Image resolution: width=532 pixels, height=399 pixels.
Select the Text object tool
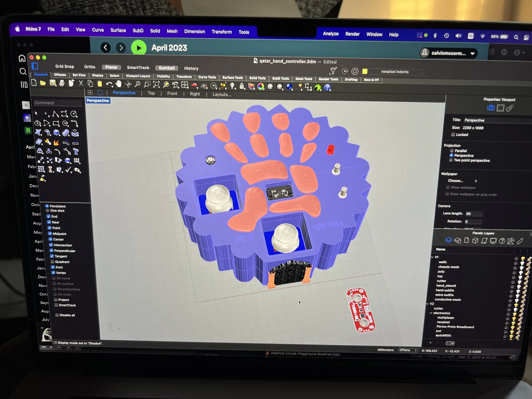76,152
